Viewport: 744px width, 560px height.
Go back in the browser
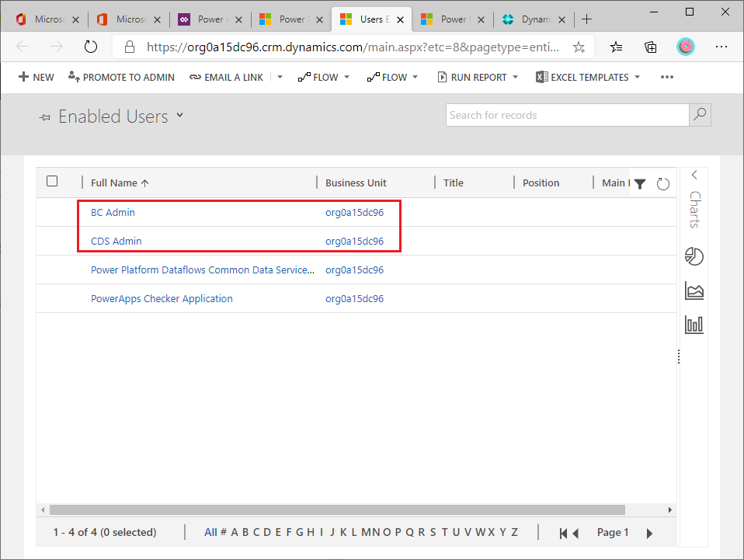point(23,47)
